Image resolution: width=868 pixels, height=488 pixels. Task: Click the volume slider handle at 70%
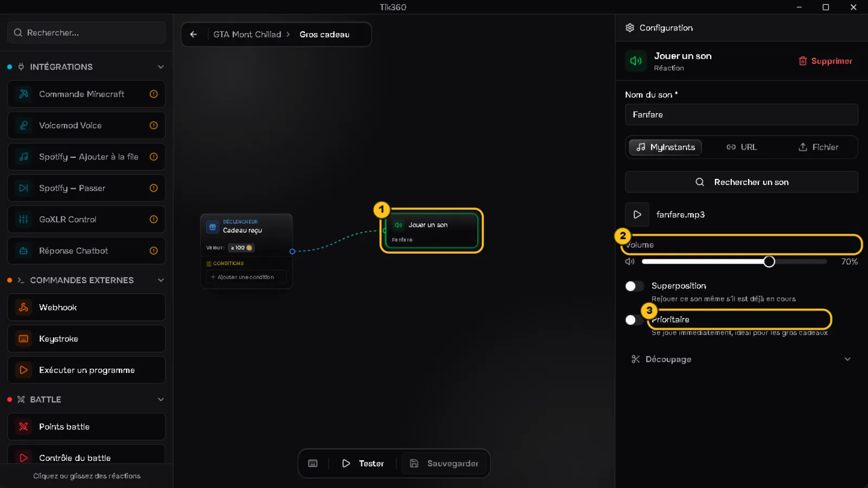(769, 261)
